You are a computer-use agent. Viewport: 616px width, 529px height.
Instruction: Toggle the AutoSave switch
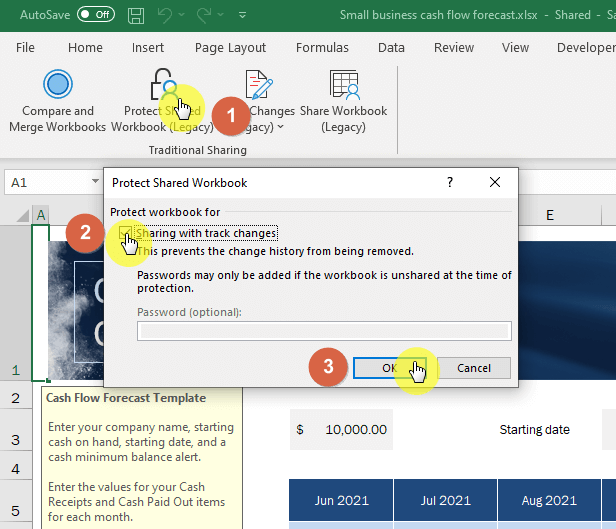click(x=96, y=15)
